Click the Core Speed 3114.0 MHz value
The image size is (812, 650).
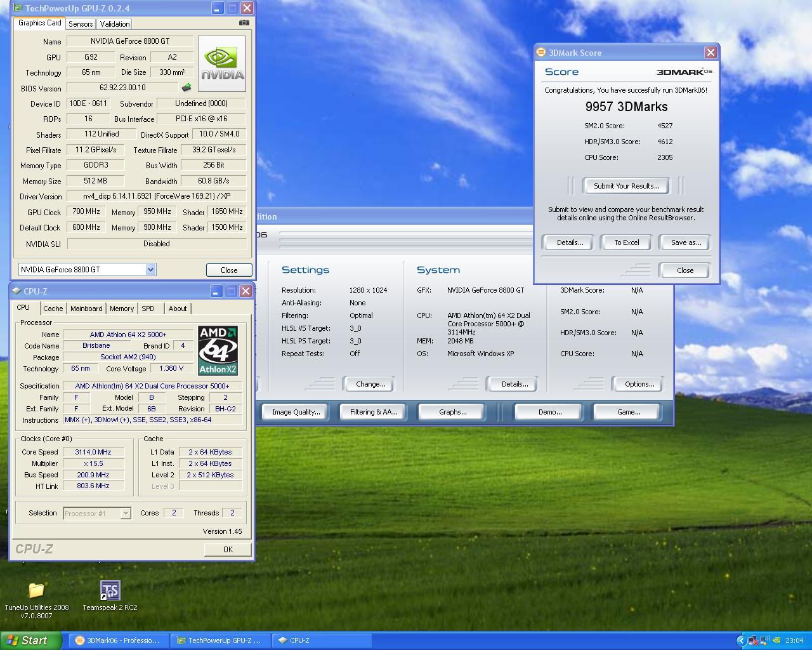point(93,452)
